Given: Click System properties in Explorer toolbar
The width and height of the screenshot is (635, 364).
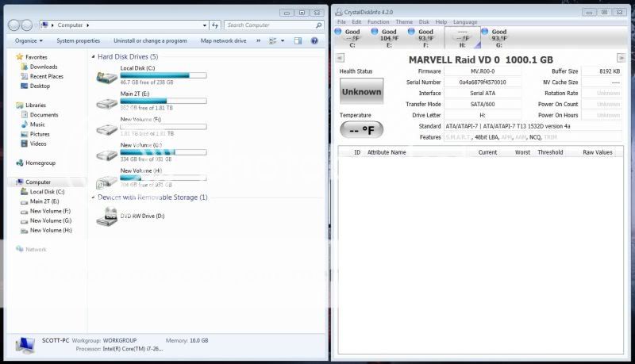Looking at the screenshot, I should (78, 40).
